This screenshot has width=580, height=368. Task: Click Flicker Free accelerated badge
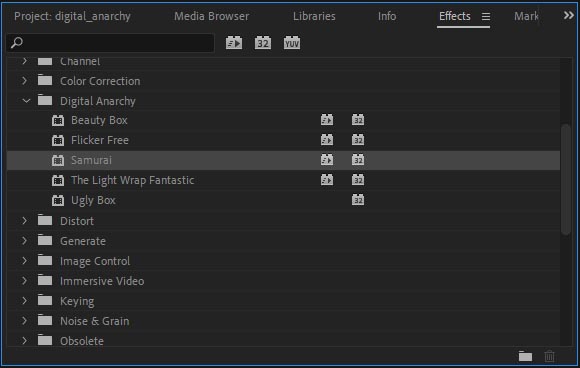[x=327, y=140]
